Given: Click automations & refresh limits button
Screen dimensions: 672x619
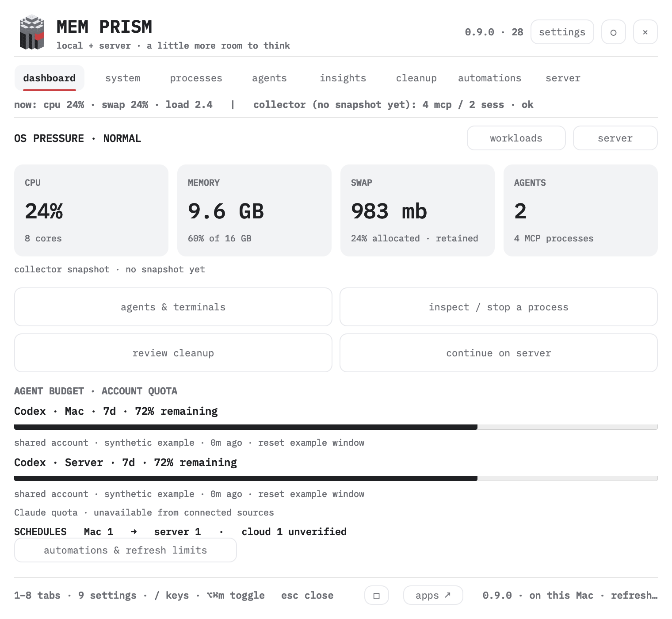Looking at the screenshot, I should [126, 550].
